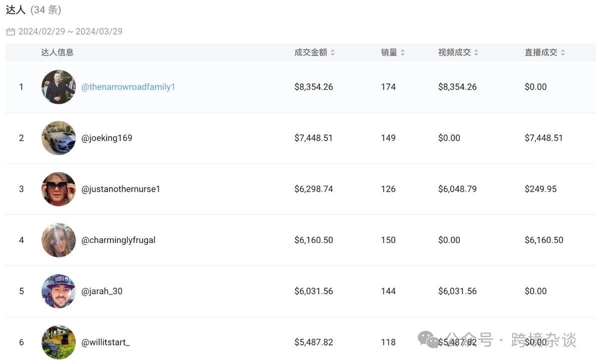Sort by 销量 column arrows

(402, 52)
